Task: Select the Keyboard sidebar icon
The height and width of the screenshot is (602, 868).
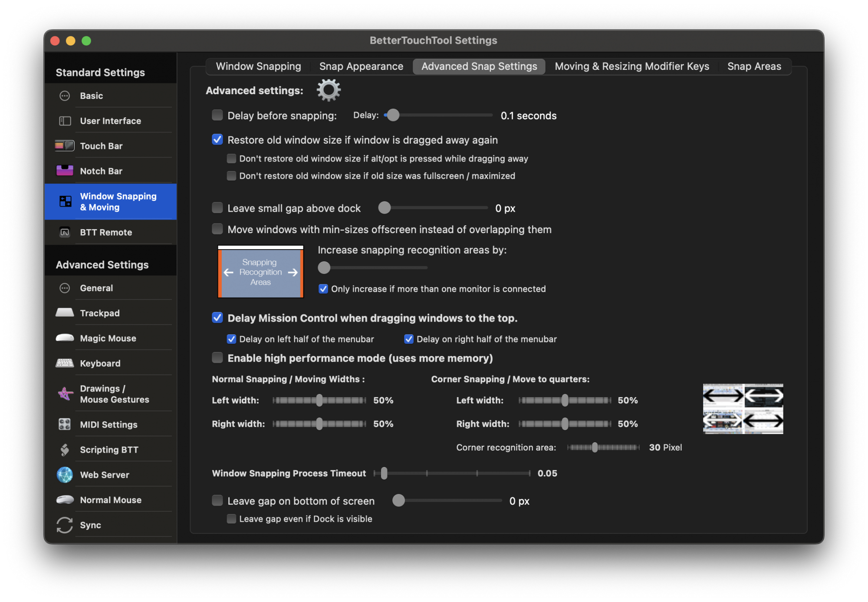Action: [x=65, y=363]
